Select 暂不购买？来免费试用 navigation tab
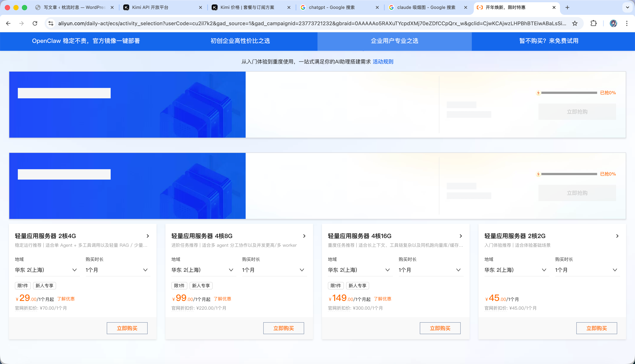This screenshot has height=364, width=635. coord(549,41)
